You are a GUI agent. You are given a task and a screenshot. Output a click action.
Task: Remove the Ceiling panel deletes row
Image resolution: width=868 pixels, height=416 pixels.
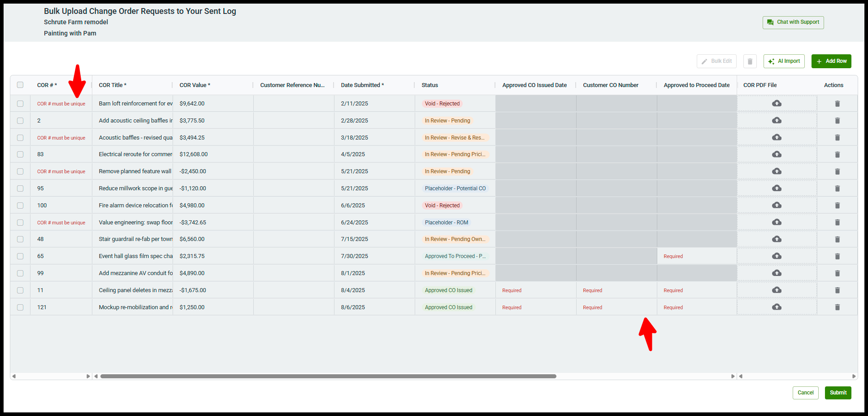pos(837,290)
